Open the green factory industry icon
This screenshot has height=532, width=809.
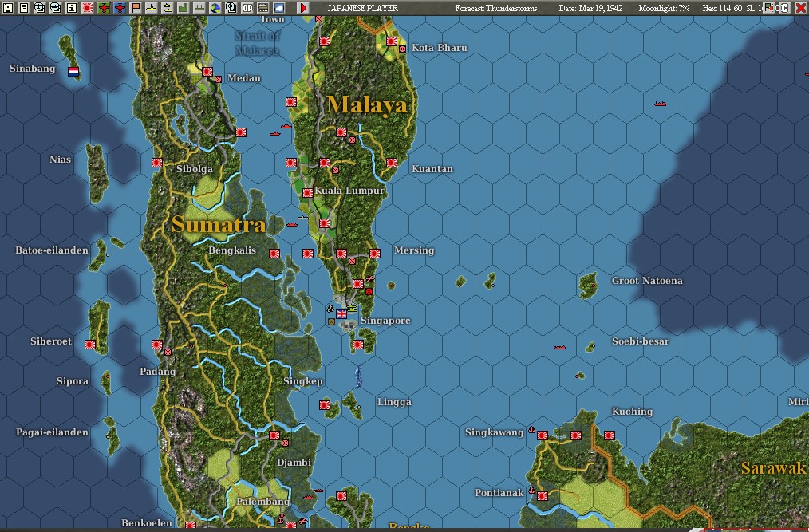point(184,8)
